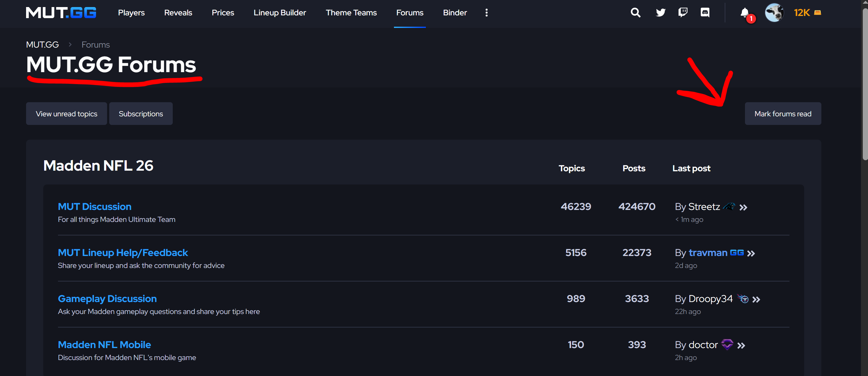Click View unread topics button

tap(66, 114)
